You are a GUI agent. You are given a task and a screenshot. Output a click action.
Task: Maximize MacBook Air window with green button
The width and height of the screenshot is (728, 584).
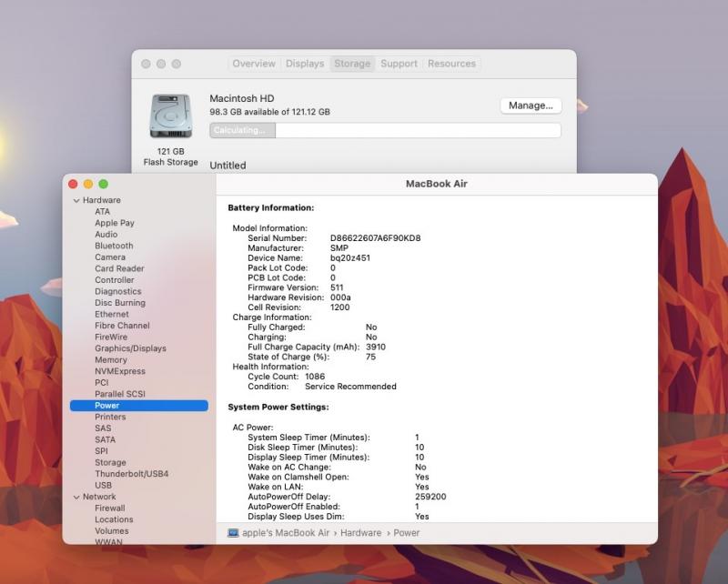tap(104, 185)
